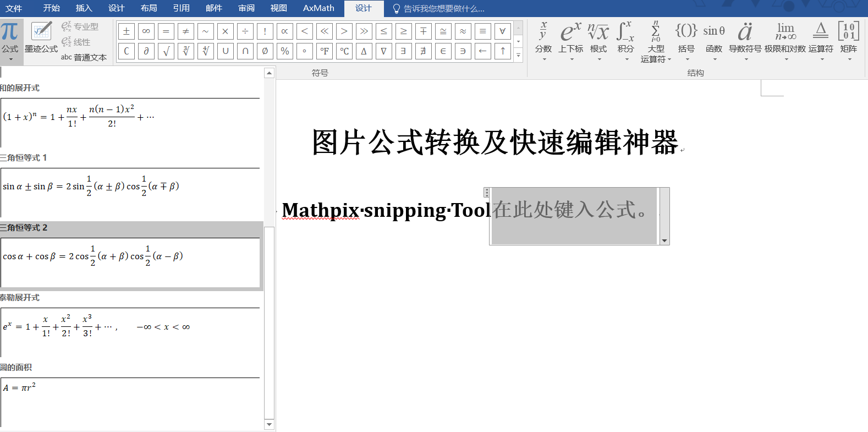Insert the degrees Celsius symbol
This screenshot has height=432, width=868.
tap(344, 51)
